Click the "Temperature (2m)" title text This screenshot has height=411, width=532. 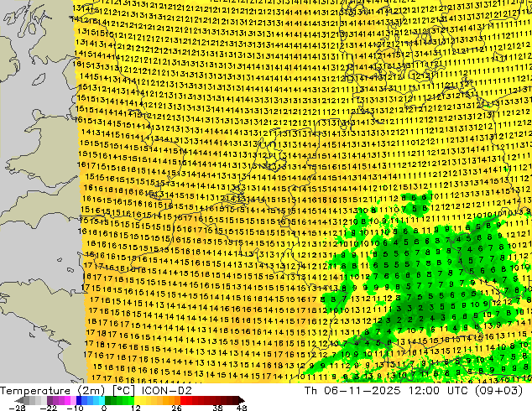pos(52,391)
